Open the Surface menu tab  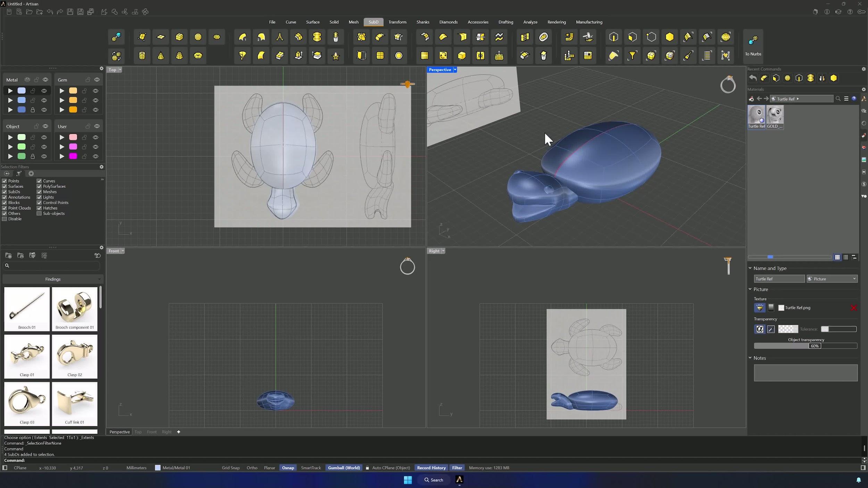pyautogui.click(x=312, y=22)
